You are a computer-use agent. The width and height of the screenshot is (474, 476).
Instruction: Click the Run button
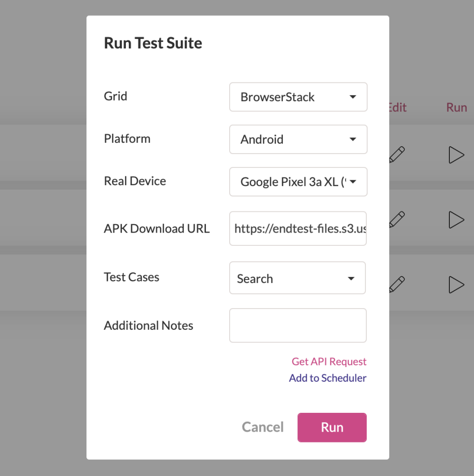[332, 427]
